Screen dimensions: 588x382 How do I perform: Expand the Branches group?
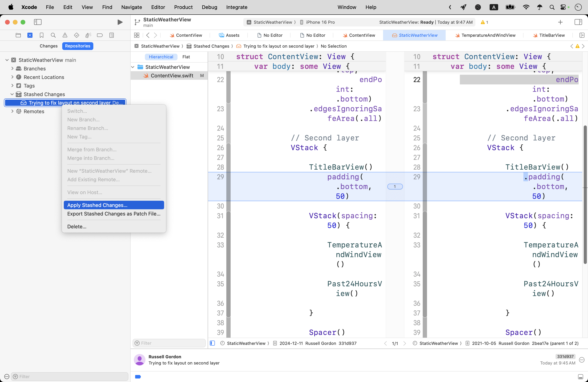(x=12, y=68)
